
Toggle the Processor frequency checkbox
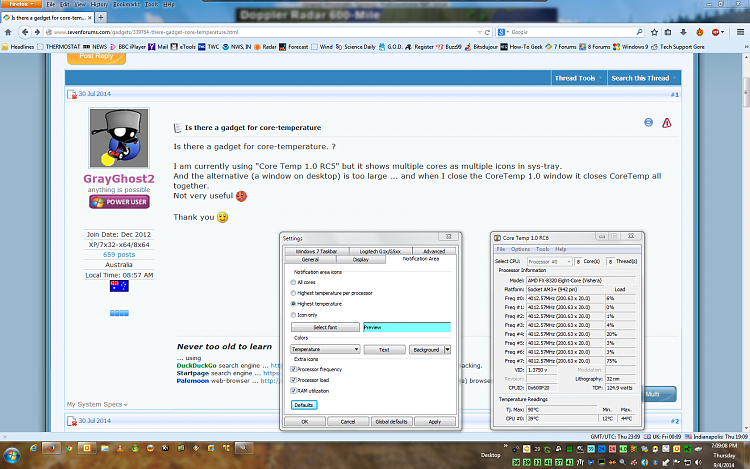(294, 369)
